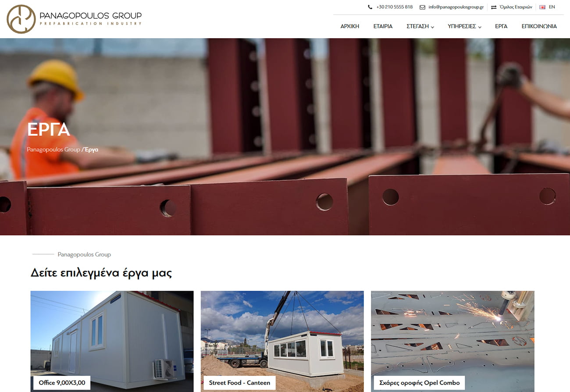Open the Σχάρες οροφής Opel Combo thumbnail
570x392 pixels.
(452, 341)
